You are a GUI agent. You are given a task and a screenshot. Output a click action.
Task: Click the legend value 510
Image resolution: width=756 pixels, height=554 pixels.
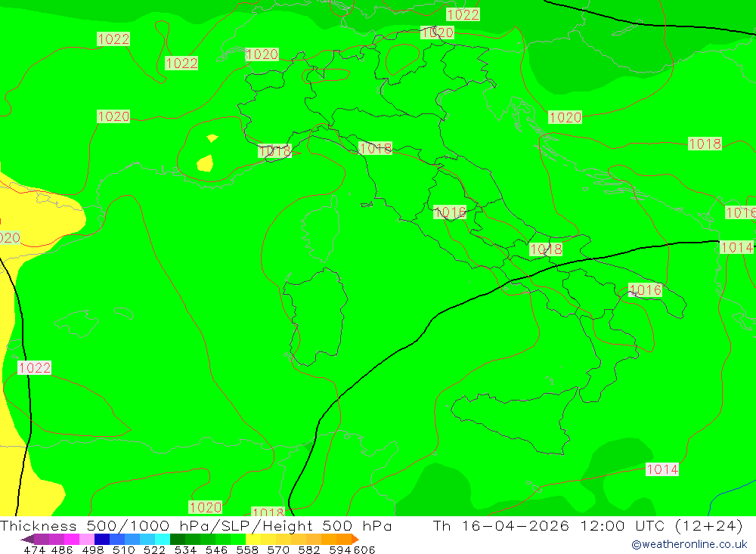tap(123, 550)
